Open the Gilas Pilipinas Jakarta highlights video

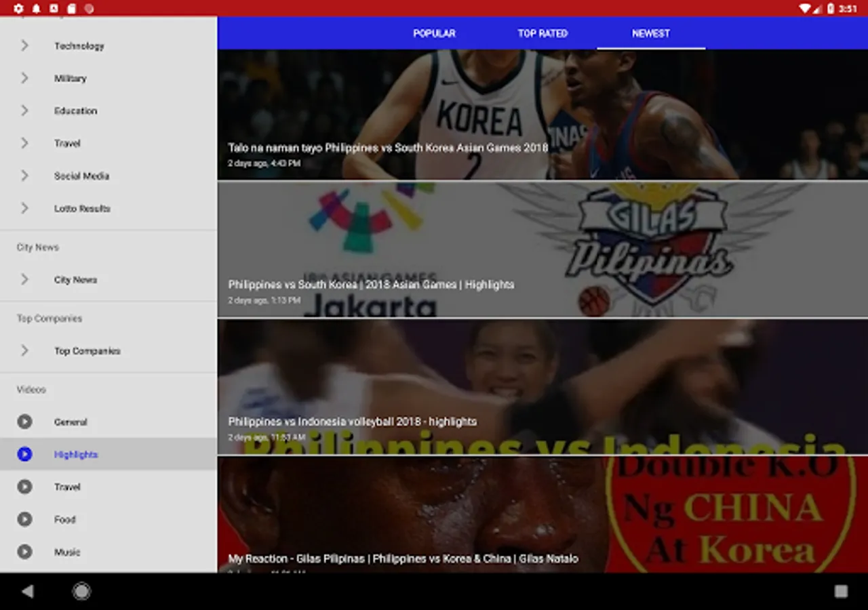point(542,249)
